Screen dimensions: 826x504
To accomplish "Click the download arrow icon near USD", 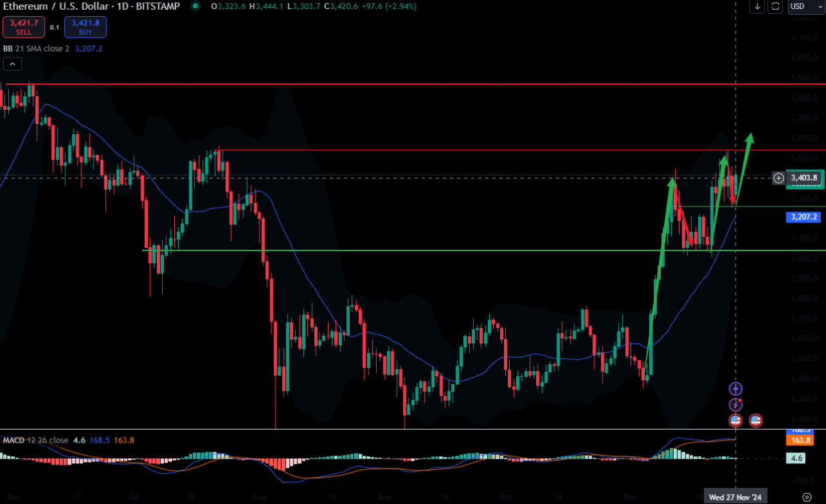I will (757, 6).
